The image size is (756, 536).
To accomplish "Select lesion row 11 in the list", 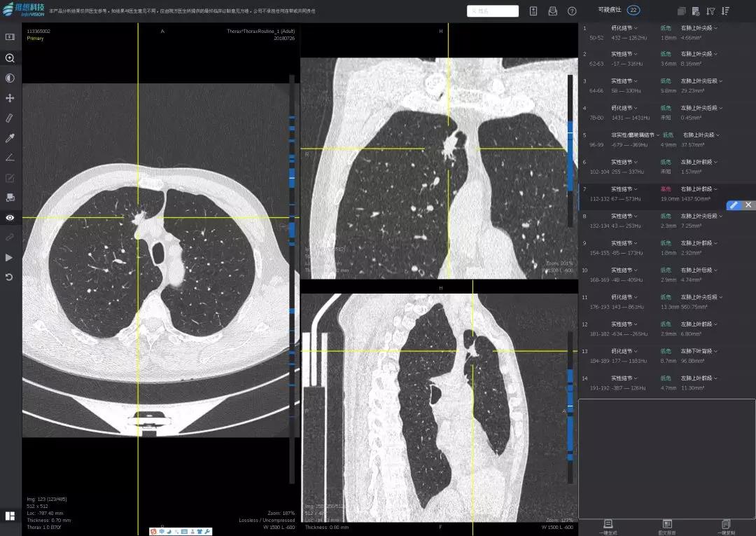I will point(651,301).
